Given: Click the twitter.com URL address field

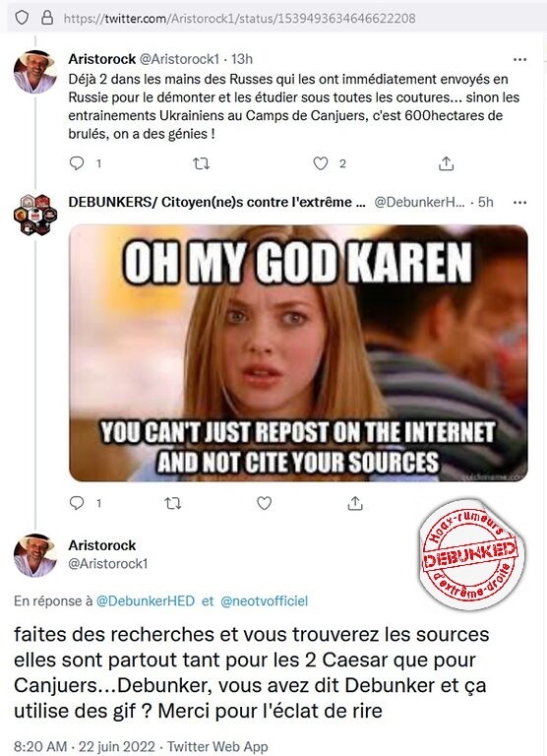Looking at the screenshot, I should (239, 19).
